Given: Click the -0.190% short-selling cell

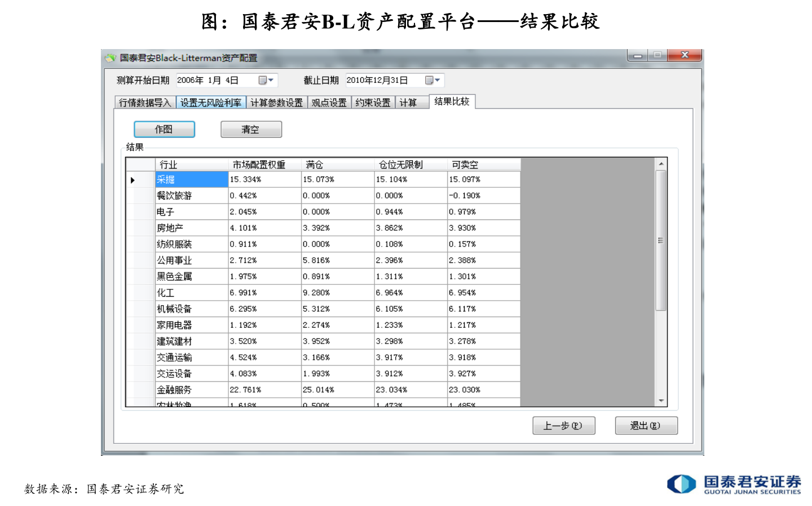Looking at the screenshot, I should click(484, 196).
